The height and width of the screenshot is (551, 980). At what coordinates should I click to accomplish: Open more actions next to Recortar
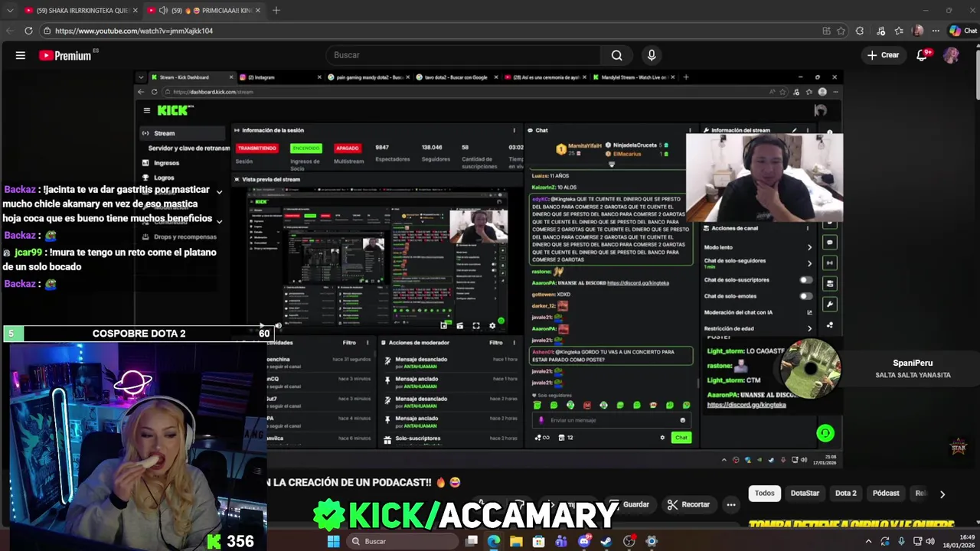[731, 504]
